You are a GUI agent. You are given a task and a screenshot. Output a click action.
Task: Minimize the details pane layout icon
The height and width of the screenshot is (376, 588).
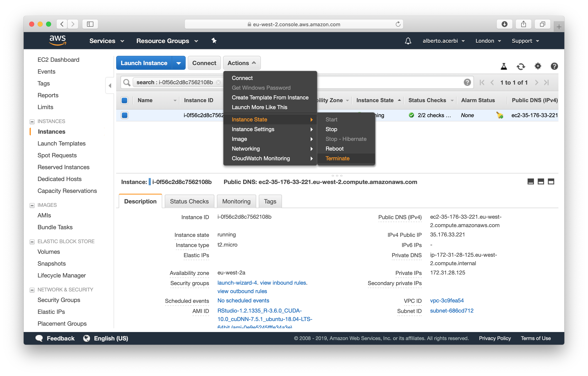point(531,182)
